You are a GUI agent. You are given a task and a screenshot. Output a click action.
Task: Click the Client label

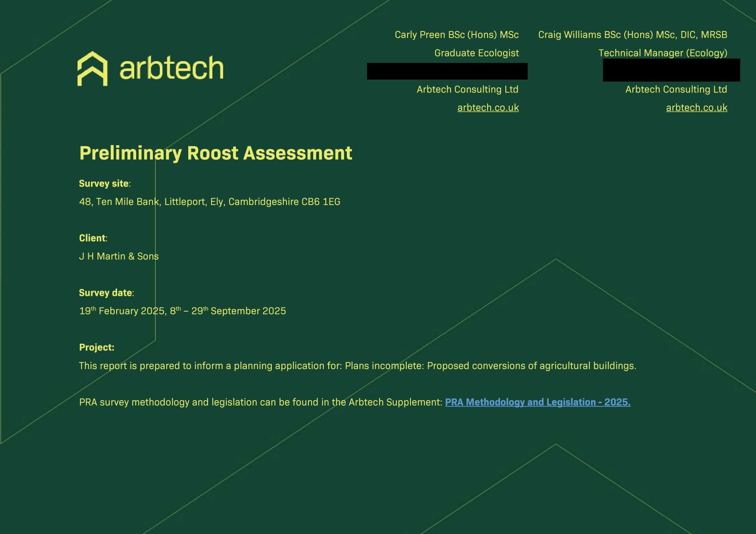tap(93, 238)
